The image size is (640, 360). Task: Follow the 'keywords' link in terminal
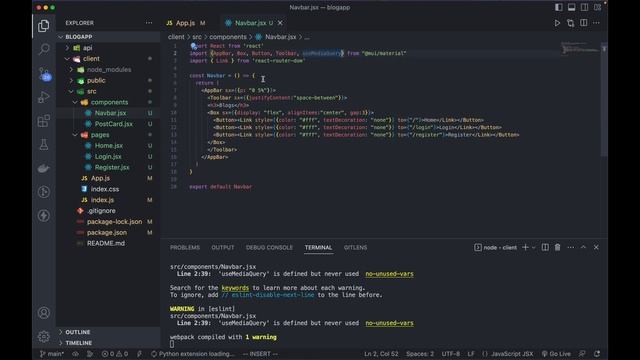pyautogui.click(x=235, y=288)
